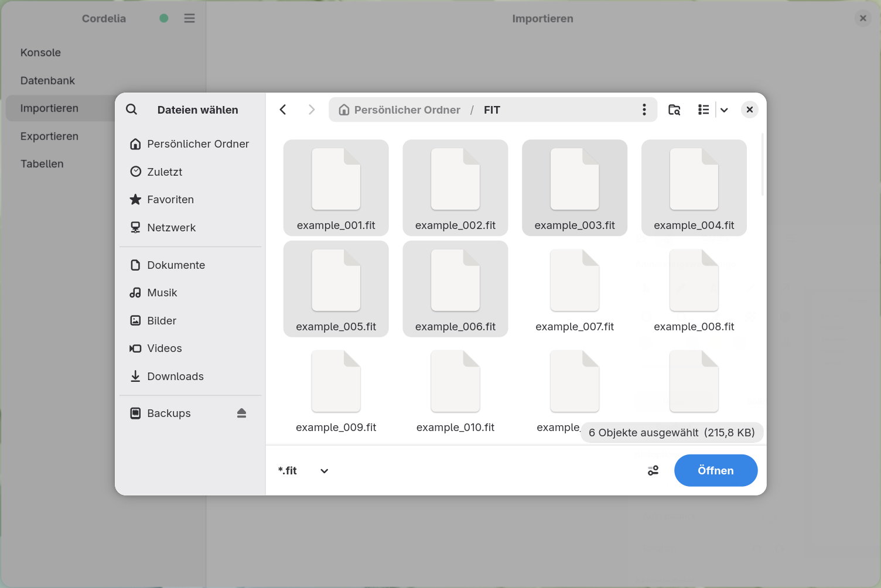Open the path bar three-dot menu
The image size is (881, 588).
[x=644, y=110]
